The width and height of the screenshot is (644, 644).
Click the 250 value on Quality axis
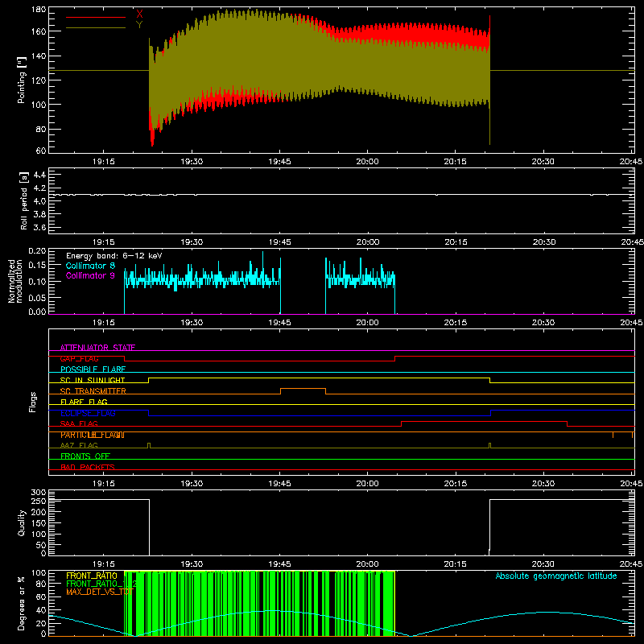(x=39, y=501)
